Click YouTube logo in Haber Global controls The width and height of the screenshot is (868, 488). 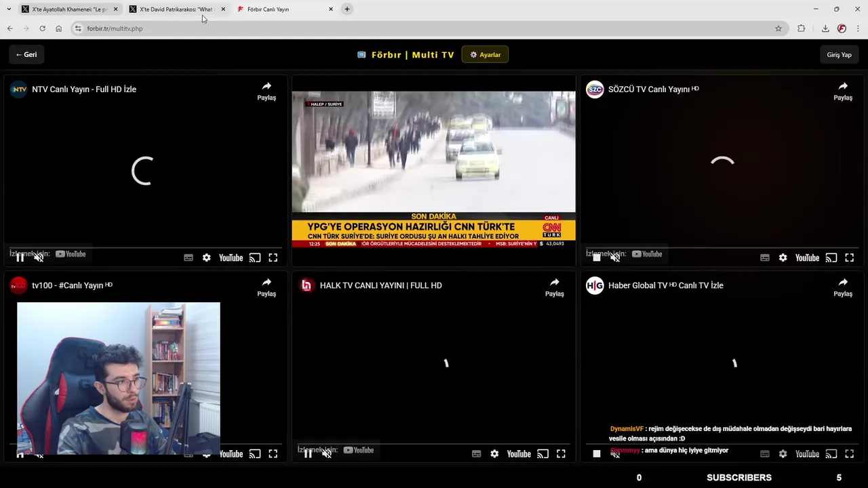point(807,454)
